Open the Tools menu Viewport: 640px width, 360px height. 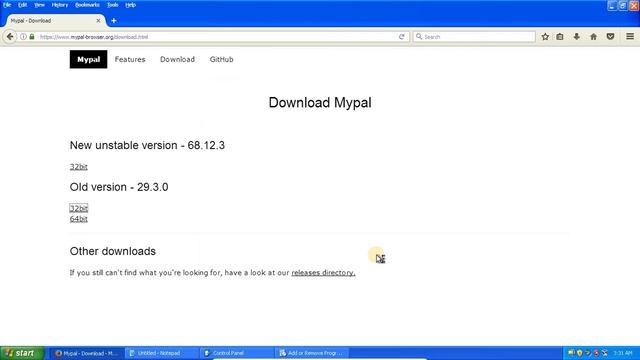click(x=112, y=5)
